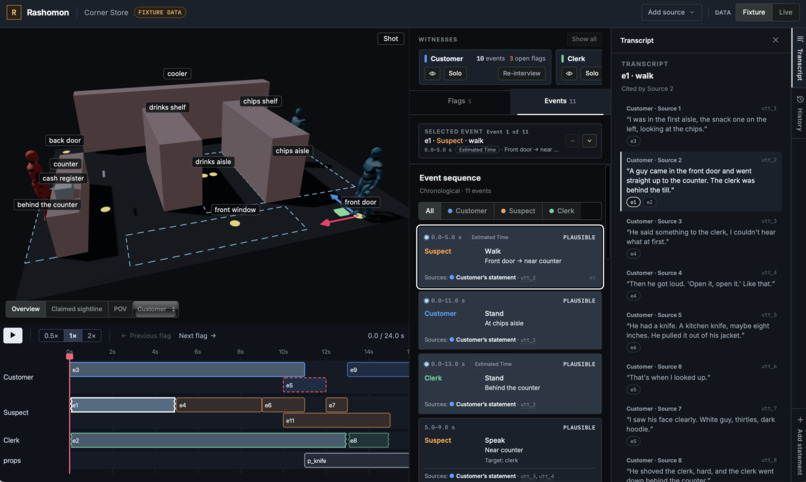Go to previous selected event chevron

pyautogui.click(x=572, y=141)
